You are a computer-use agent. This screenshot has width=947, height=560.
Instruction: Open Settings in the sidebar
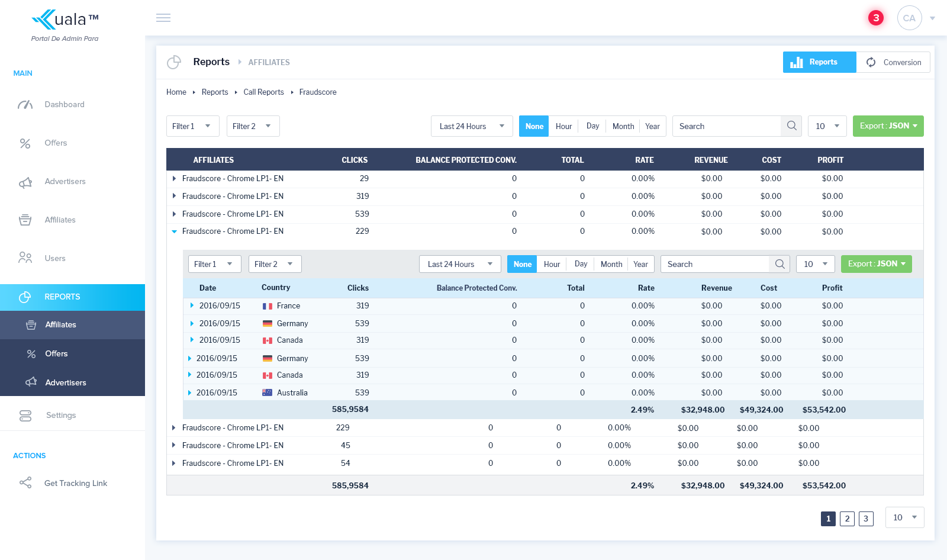[61, 416]
